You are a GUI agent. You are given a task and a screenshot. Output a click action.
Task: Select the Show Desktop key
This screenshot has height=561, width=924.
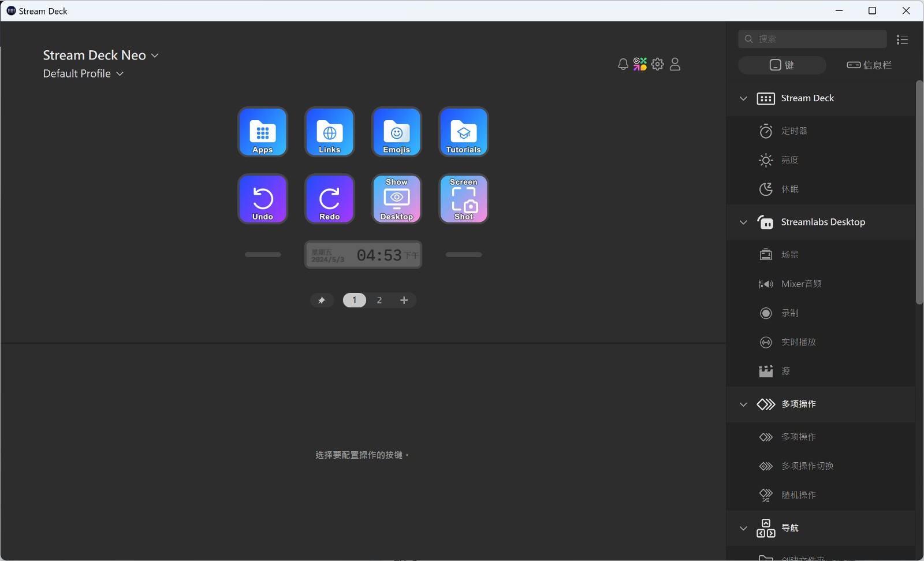click(397, 199)
